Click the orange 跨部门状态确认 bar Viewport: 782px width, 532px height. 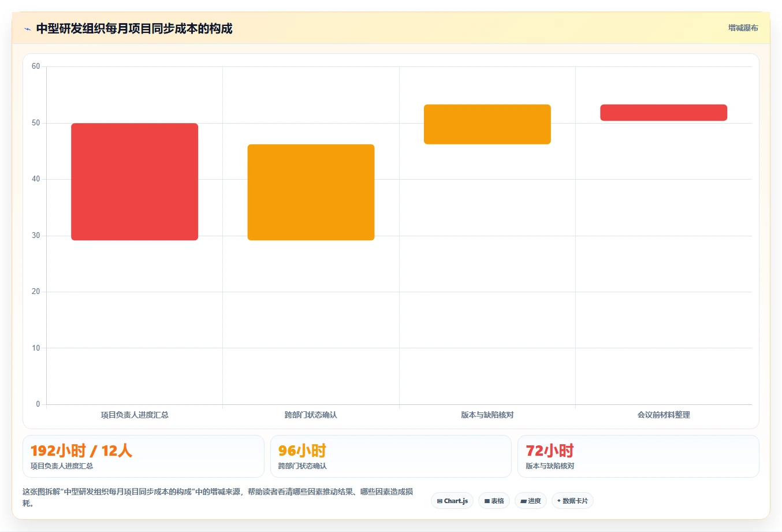pyautogui.click(x=311, y=192)
